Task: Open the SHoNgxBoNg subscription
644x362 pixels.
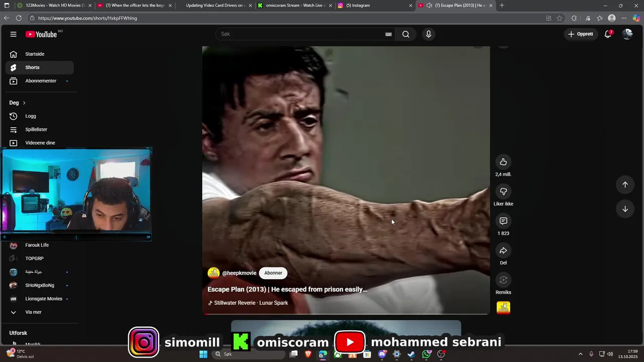Action: (40, 286)
